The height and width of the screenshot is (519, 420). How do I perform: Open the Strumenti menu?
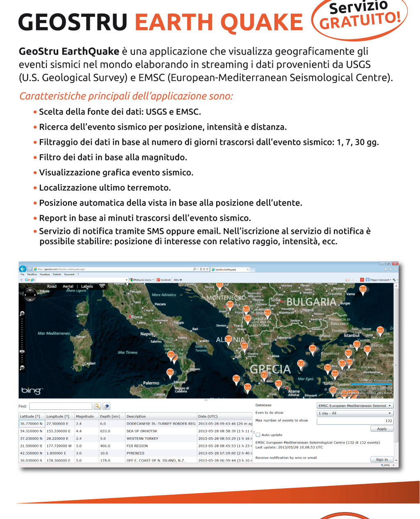click(x=69, y=274)
